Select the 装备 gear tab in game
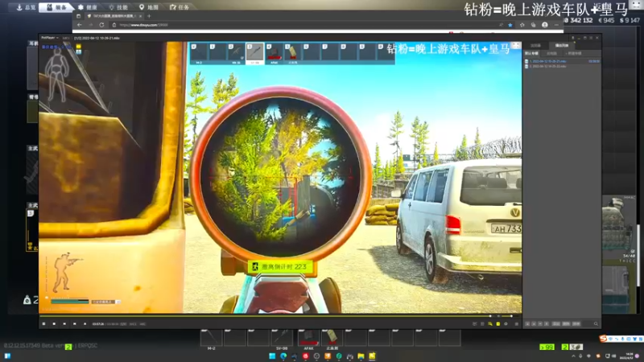This screenshot has height=362, width=644. 56,7
